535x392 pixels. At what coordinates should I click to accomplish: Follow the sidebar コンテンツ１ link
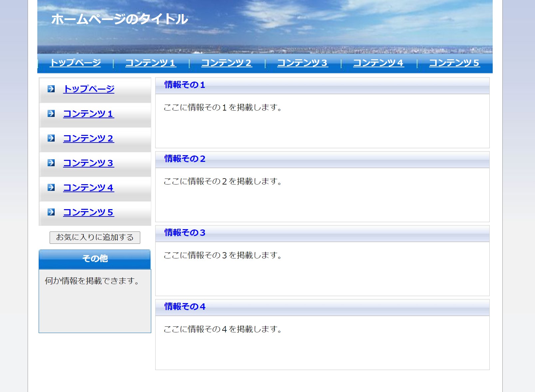coord(89,114)
